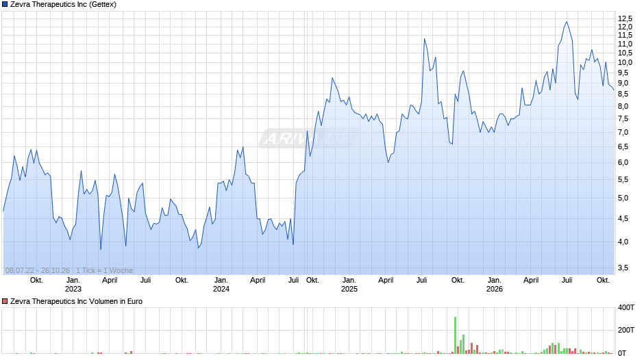The height and width of the screenshot is (360, 644).
Task: Click the date range '08.07.22 - 26.10.26' text
Action: [x=38, y=270]
